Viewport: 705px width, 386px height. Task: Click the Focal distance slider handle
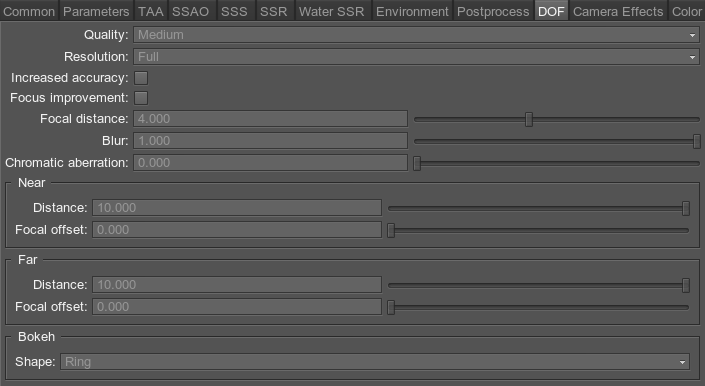point(529,120)
